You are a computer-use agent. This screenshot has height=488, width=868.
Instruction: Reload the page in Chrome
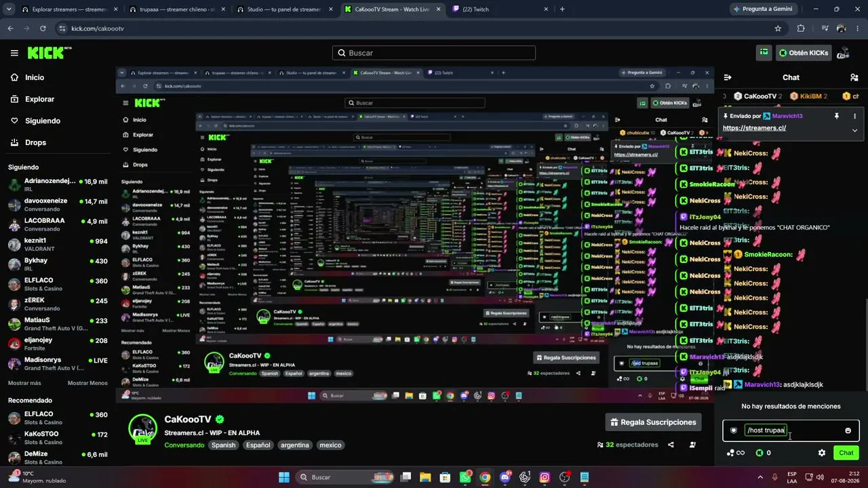coord(43,28)
